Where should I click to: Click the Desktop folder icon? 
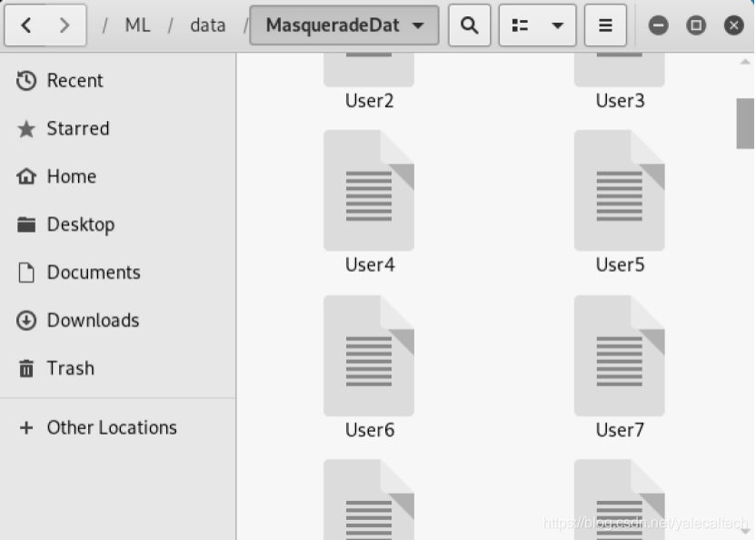click(26, 225)
